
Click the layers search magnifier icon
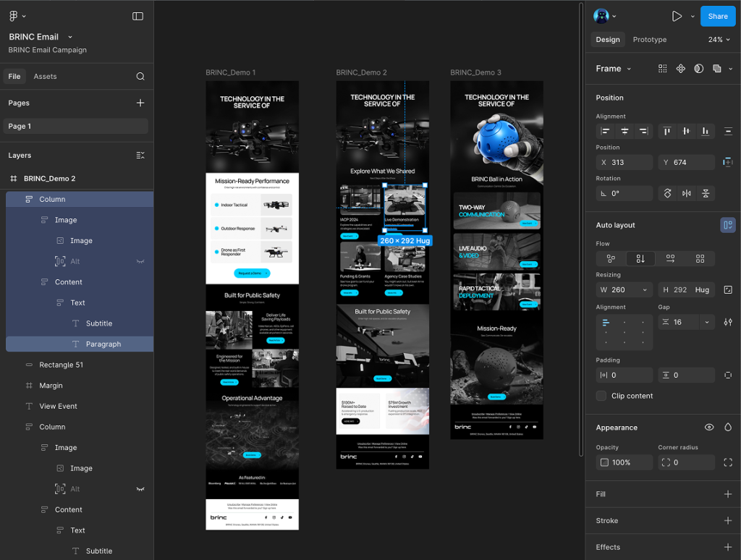click(x=140, y=76)
